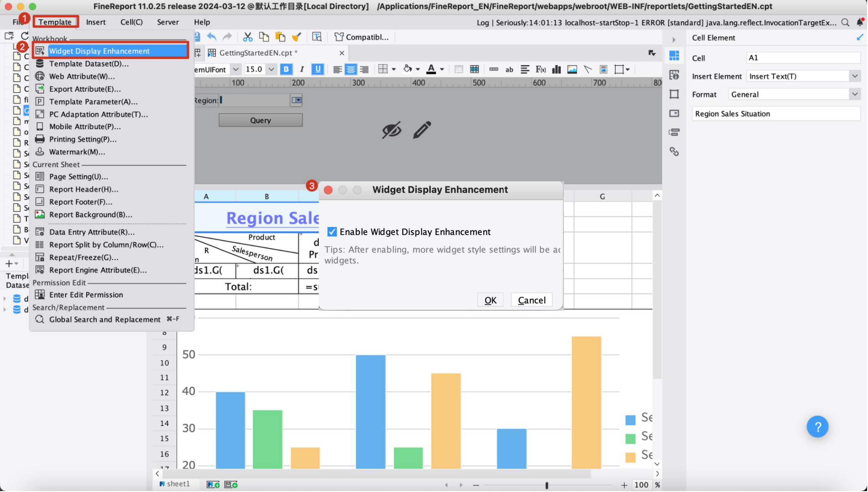Toggle the Underline formatting
868x492 pixels.
click(317, 69)
